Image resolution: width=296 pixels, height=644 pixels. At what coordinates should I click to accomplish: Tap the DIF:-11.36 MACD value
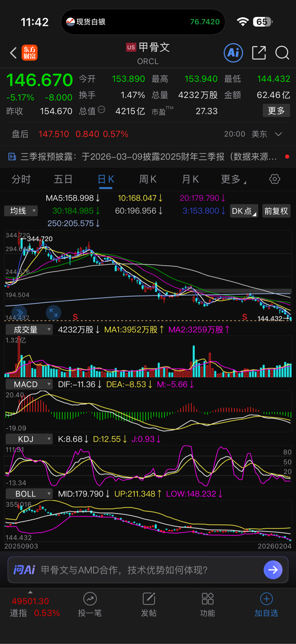tap(80, 384)
